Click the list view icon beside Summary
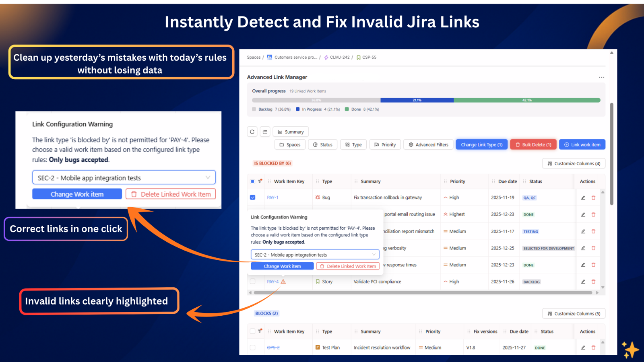The image size is (644, 362). click(265, 132)
